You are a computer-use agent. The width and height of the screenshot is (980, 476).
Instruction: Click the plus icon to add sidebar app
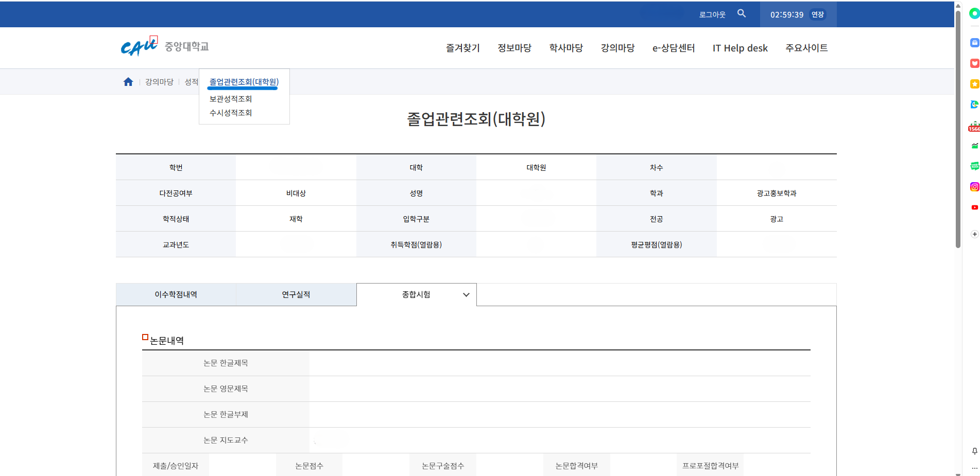coord(974,234)
